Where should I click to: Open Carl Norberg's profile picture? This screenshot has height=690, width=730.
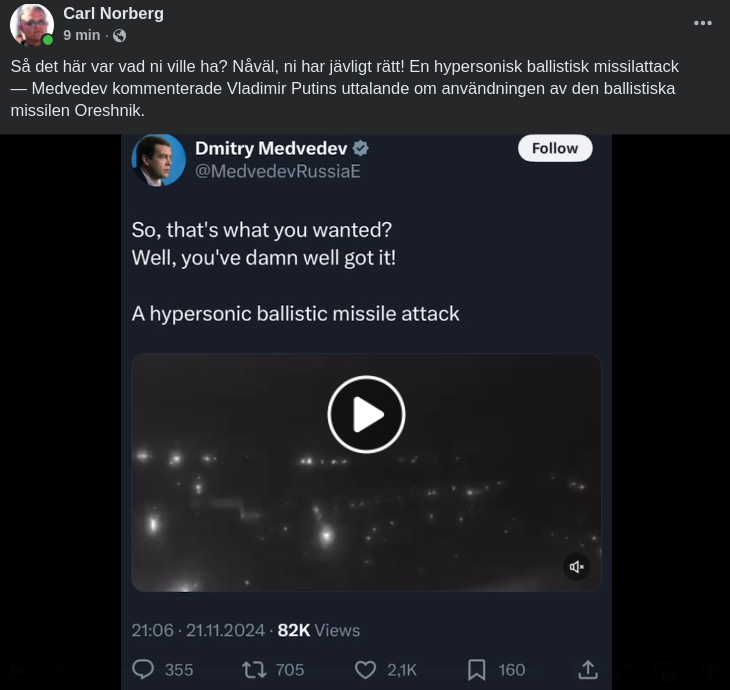tap(31, 25)
